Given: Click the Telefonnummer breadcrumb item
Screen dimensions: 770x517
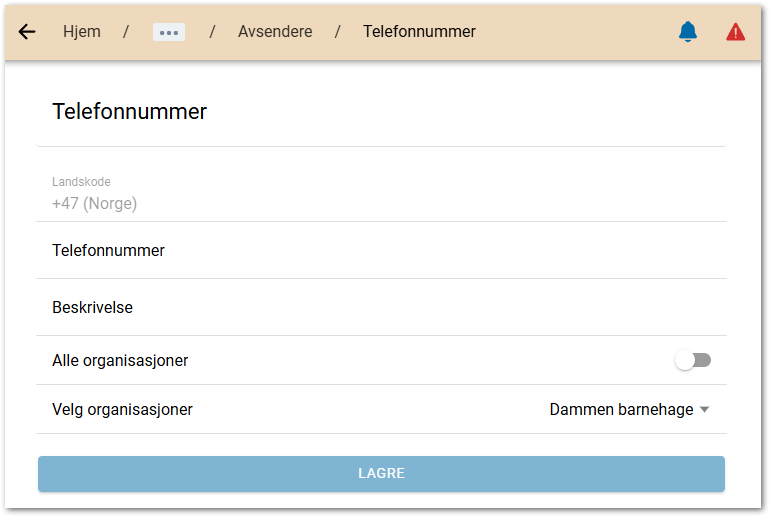Looking at the screenshot, I should coord(419,32).
